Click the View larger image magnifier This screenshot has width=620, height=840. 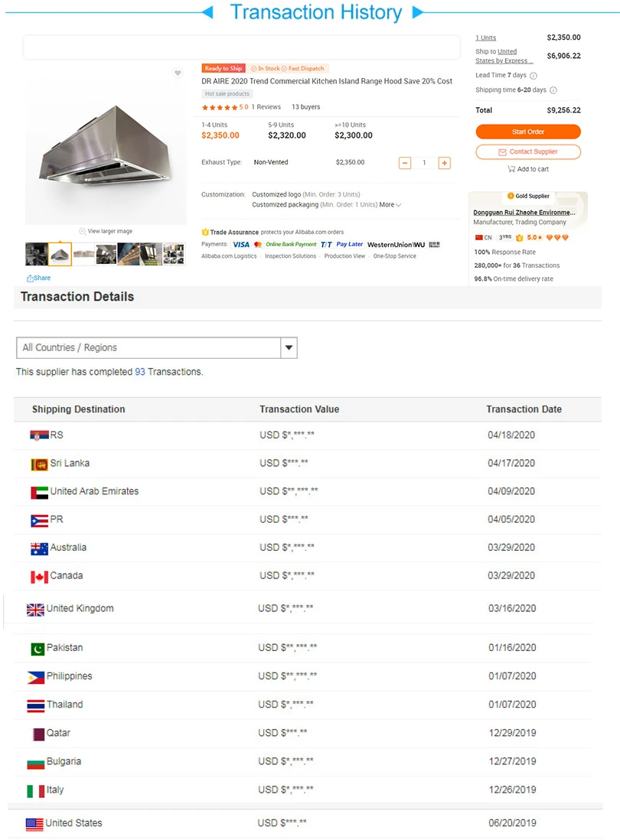[x=83, y=231]
